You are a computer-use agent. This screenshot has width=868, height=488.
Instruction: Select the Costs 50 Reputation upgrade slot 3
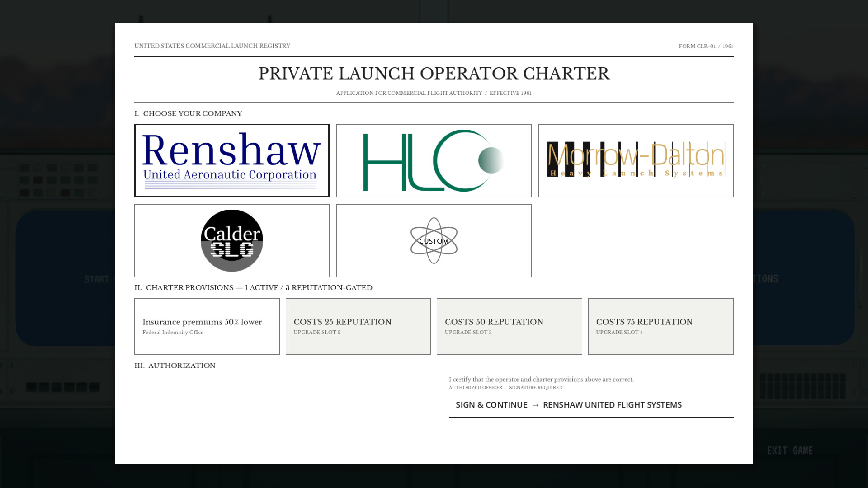coord(509,326)
